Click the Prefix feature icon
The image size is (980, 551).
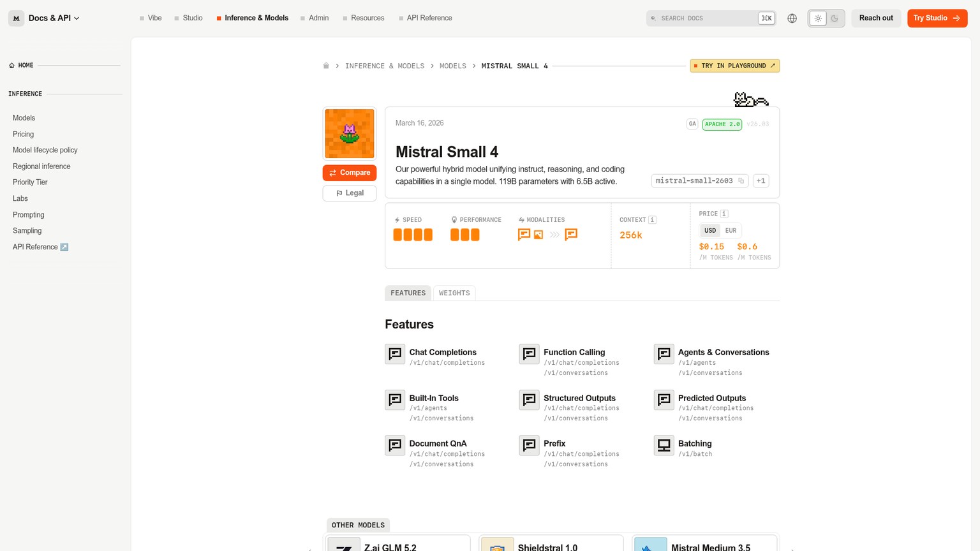coord(530,445)
